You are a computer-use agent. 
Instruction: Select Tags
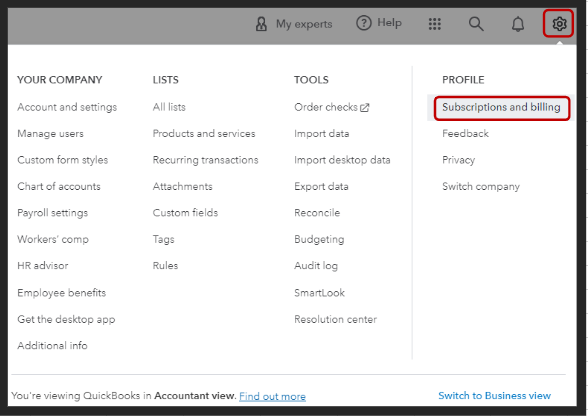tap(164, 239)
